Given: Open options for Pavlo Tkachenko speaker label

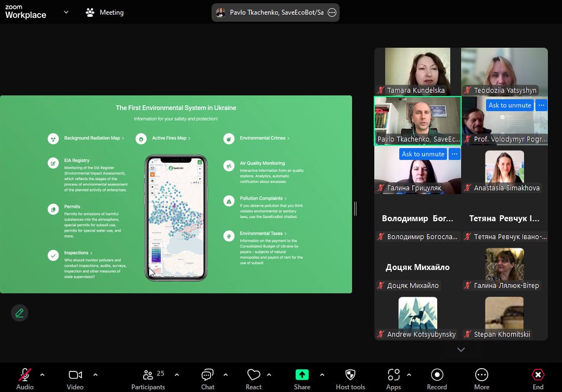Looking at the screenshot, I should point(332,12).
